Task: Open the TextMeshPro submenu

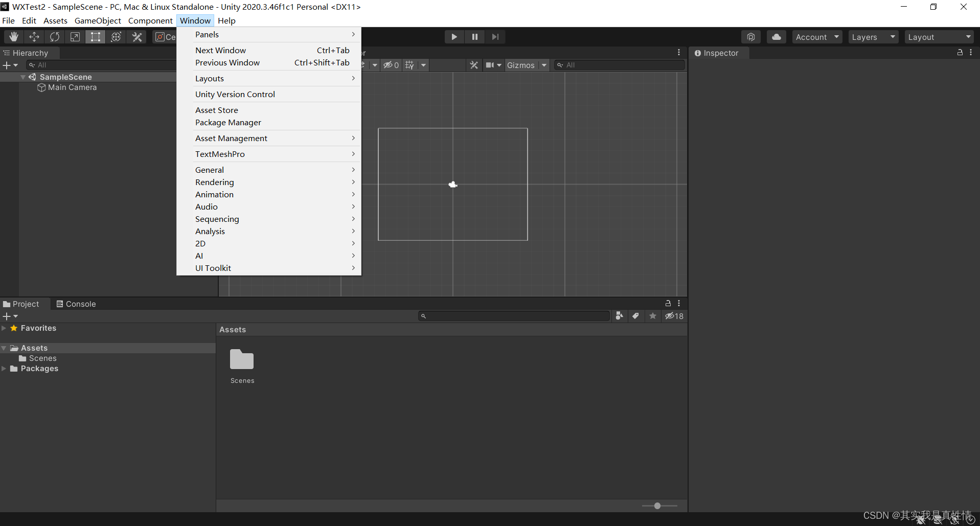Action: click(x=269, y=154)
